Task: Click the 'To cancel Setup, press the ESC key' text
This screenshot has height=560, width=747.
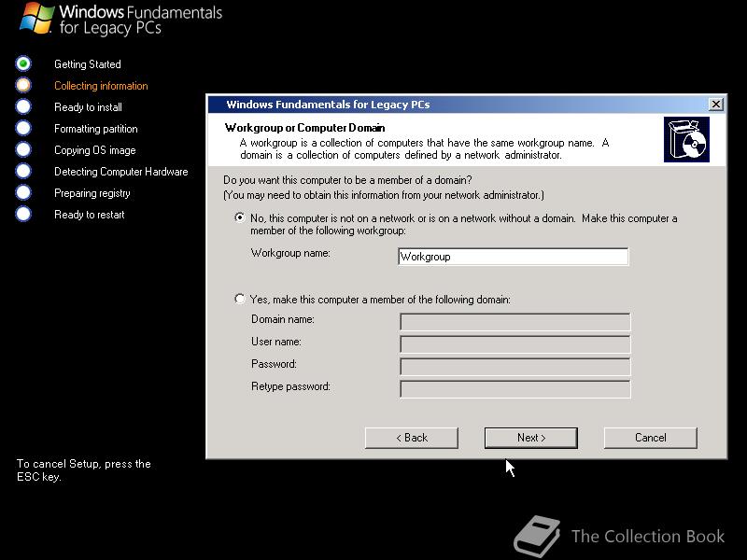Action: point(84,470)
